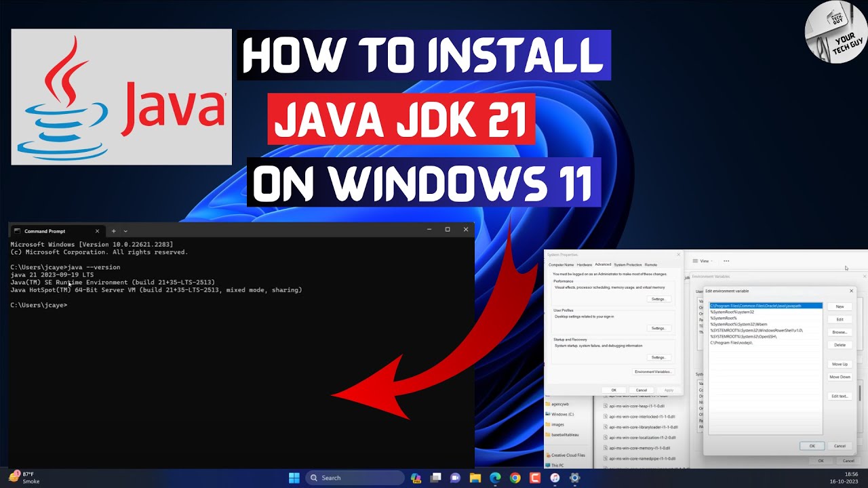Open the Copilot icon on the taskbar
868x488 pixels.
[416, 478]
